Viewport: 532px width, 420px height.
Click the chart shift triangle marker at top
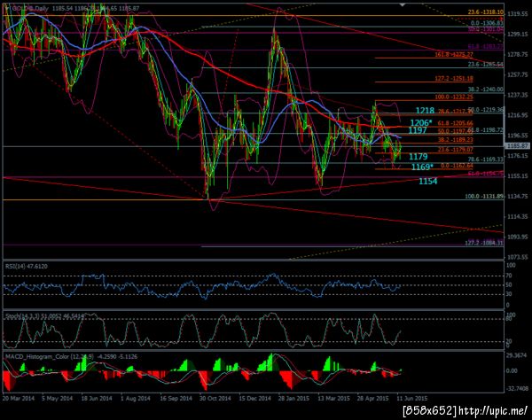(402, 5)
